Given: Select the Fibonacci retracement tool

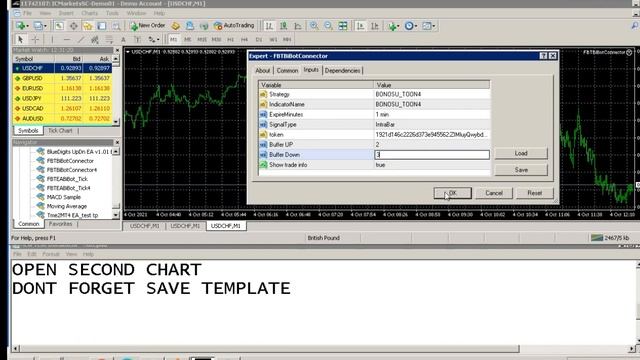Looking at the screenshot, I should tap(109, 40).
